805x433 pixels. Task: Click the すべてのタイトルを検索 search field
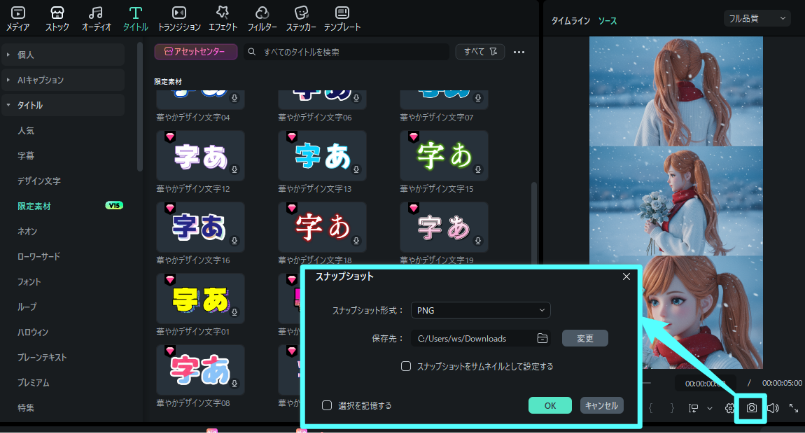point(347,52)
